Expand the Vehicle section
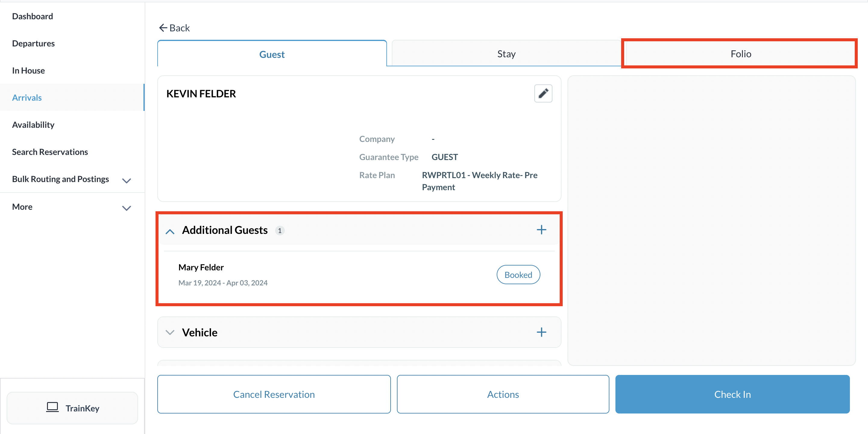 tap(170, 332)
